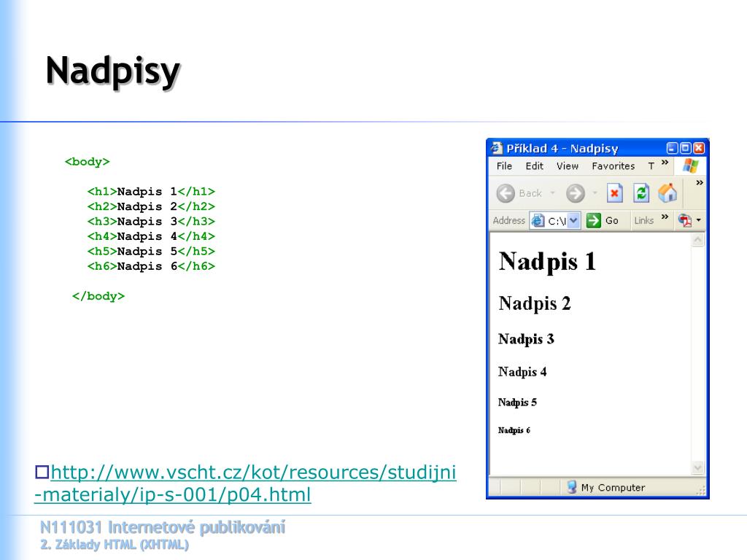Minimize the Příklad 4 browser window

tap(672, 148)
